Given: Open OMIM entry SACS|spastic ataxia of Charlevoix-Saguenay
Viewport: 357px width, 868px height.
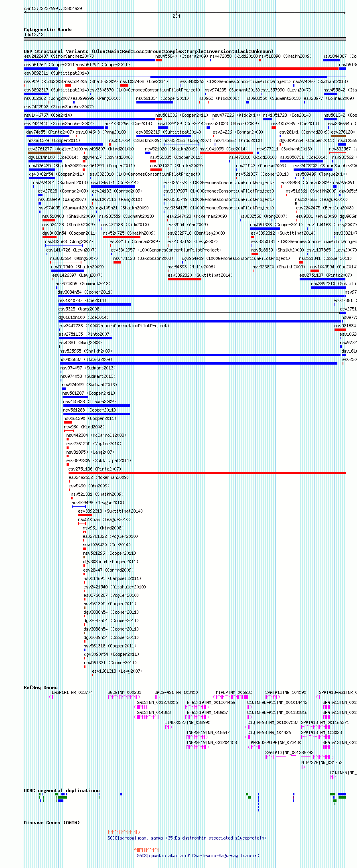Looking at the screenshot, I should point(198,856).
